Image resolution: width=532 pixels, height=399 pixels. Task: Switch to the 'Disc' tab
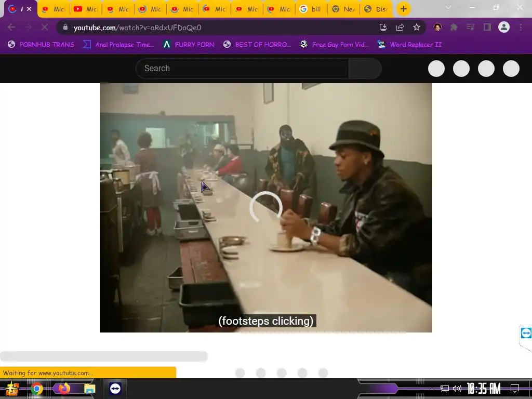(376, 9)
